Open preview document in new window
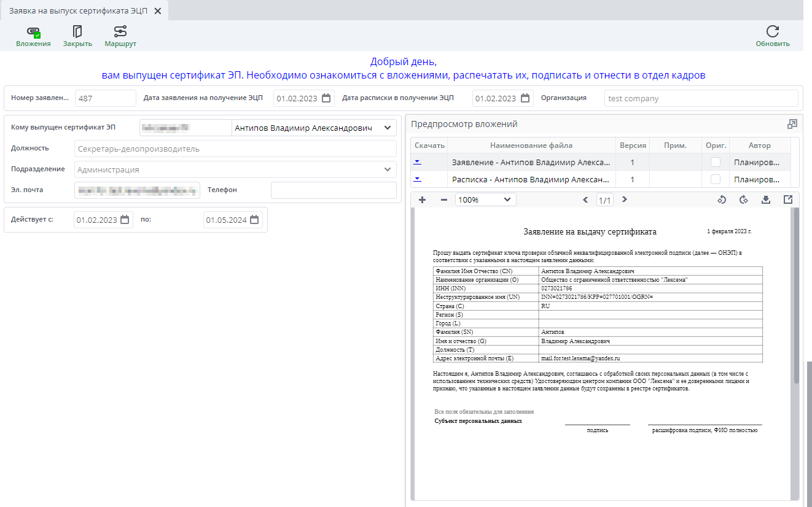Screen dimensions: 812x507 tap(788, 199)
